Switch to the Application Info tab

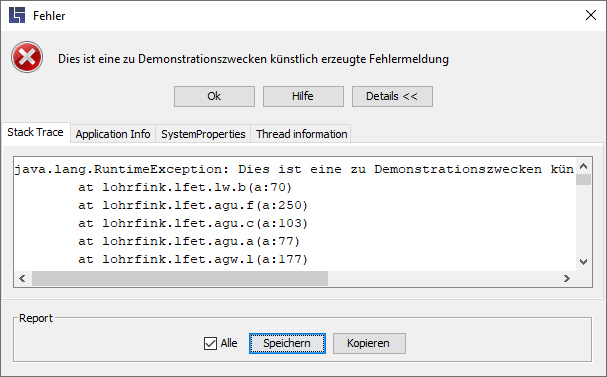click(x=113, y=134)
